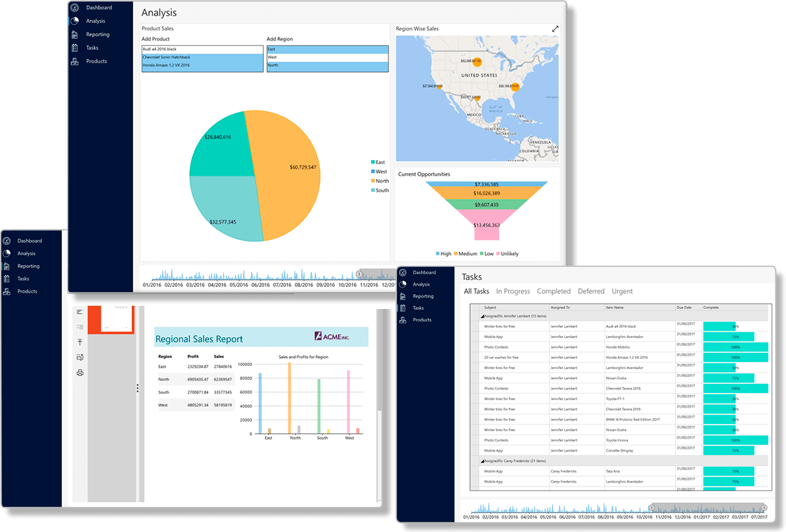786x532 pixels.
Task: Click Dashboard icon in Reporting window sidebar
Action: pyautogui.click(x=6, y=241)
